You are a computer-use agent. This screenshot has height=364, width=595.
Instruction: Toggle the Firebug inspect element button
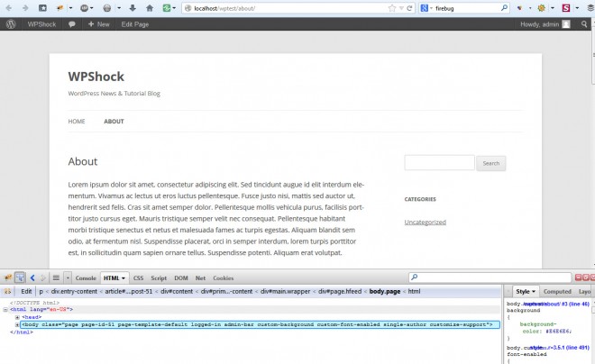tap(20, 278)
